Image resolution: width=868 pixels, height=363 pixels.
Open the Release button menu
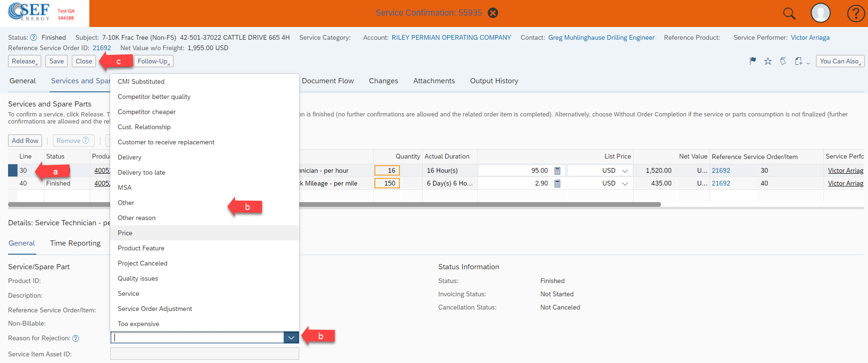click(x=25, y=61)
